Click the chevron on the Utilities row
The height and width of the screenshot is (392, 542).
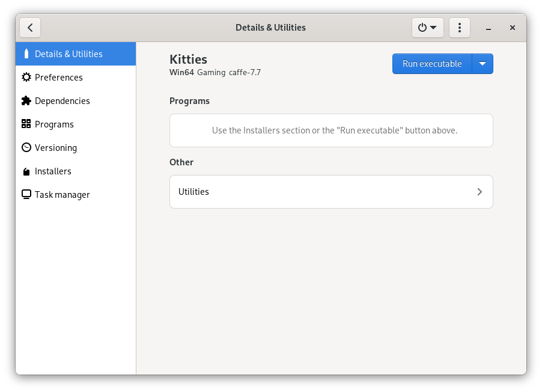[480, 192]
